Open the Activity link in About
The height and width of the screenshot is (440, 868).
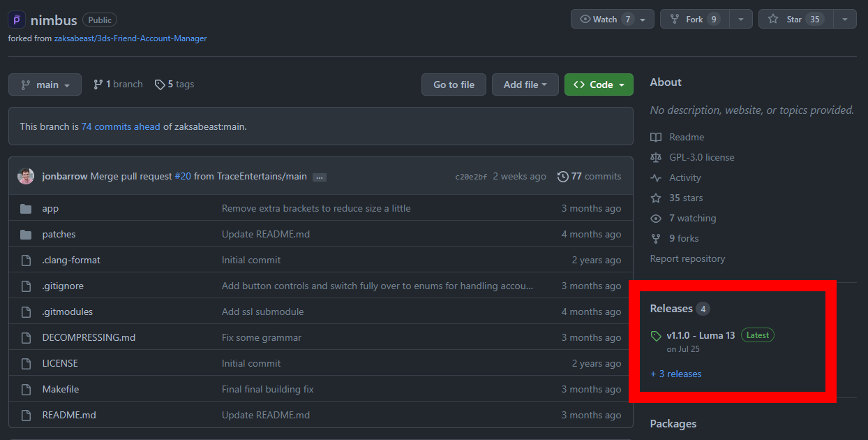tap(685, 177)
